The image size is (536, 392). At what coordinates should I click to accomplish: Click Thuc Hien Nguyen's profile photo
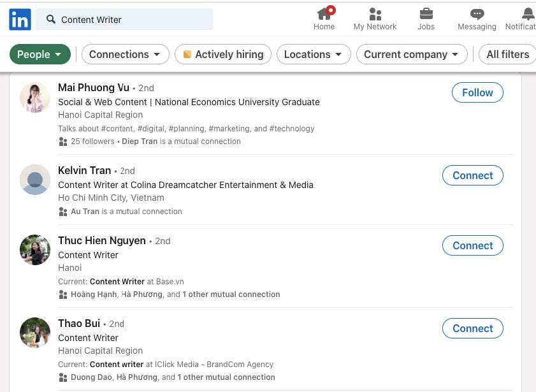coord(35,250)
